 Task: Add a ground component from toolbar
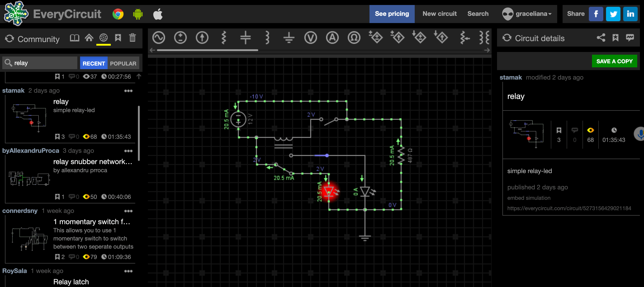pos(289,38)
